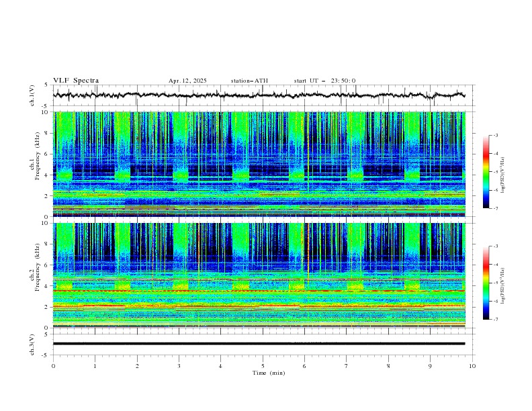Click the ch.1 voltage waveform trace
532x411 pixels.
(259, 95)
